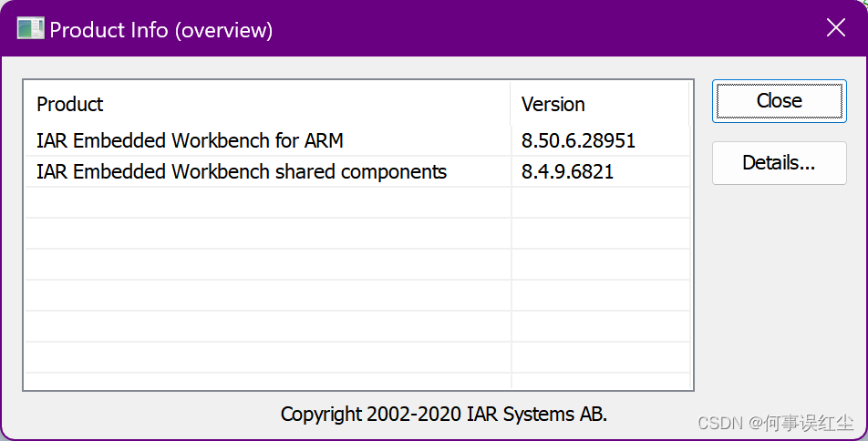This screenshot has width=868, height=441.
Task: Click the Close button
Action: click(779, 101)
